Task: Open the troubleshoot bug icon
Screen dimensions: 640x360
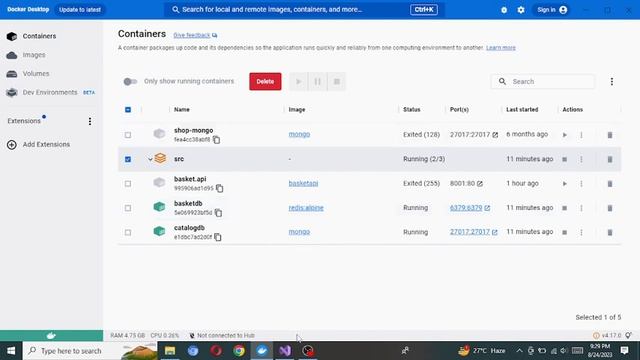Action: 504,10
